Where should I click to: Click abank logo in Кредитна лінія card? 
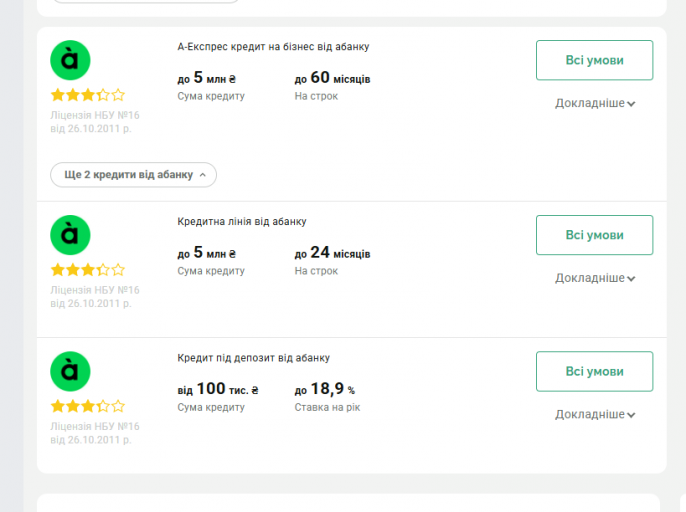[x=70, y=235]
